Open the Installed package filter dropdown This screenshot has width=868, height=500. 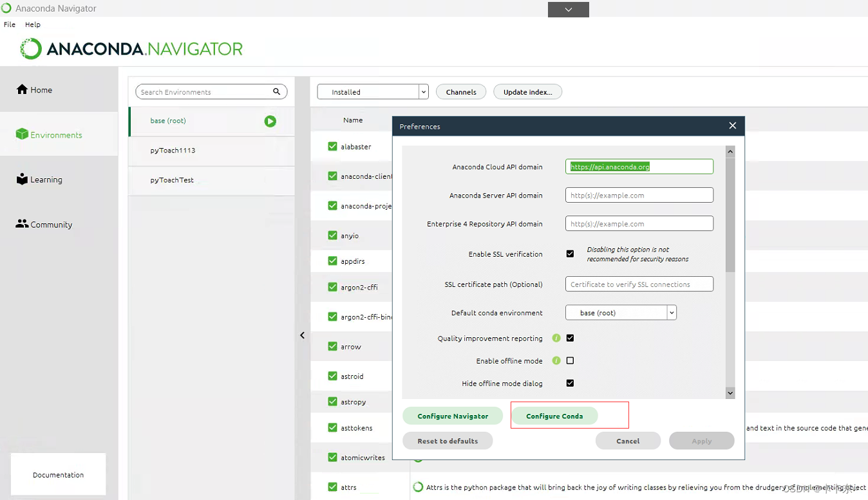click(373, 91)
